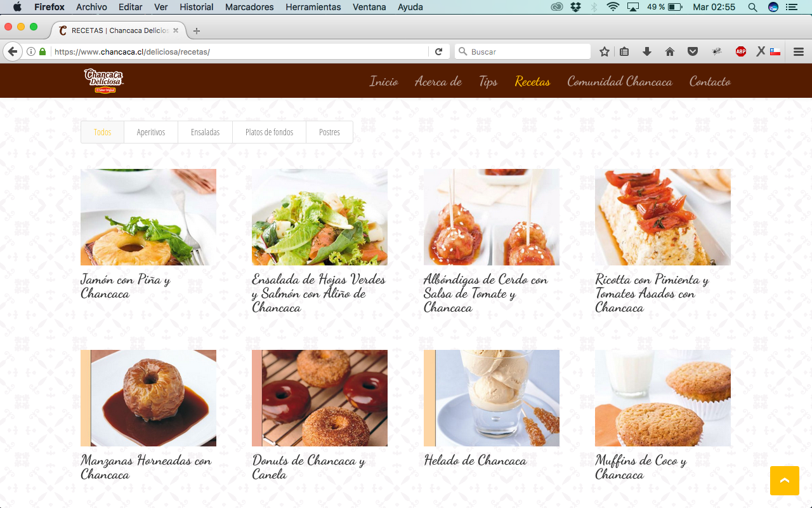812x508 pixels.
Task: Filter recipes by Postres
Action: tap(329, 132)
